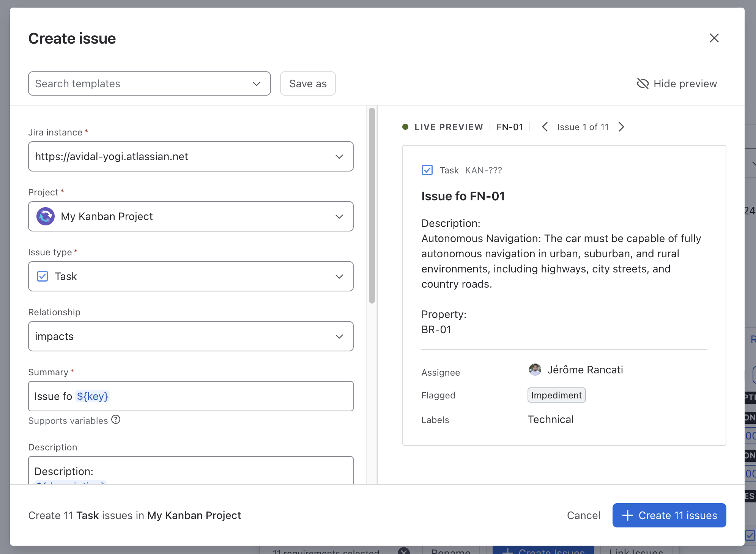The width and height of the screenshot is (756, 554).
Task: Click the Issue fo FN-01 preview title
Action: (463, 196)
